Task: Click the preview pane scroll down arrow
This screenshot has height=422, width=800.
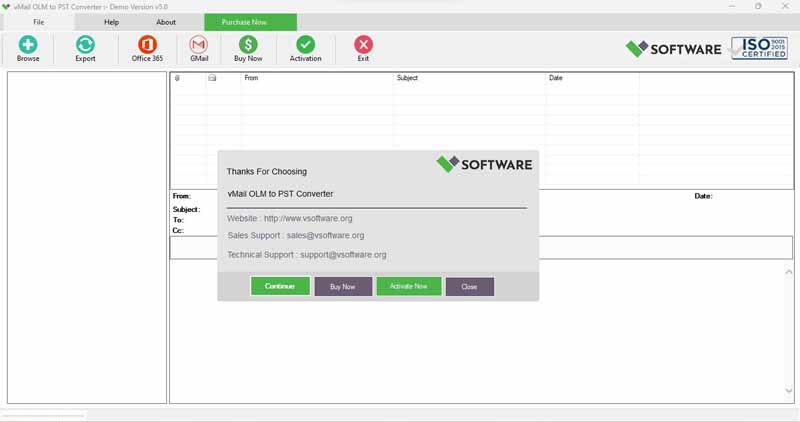Action: tap(788, 391)
